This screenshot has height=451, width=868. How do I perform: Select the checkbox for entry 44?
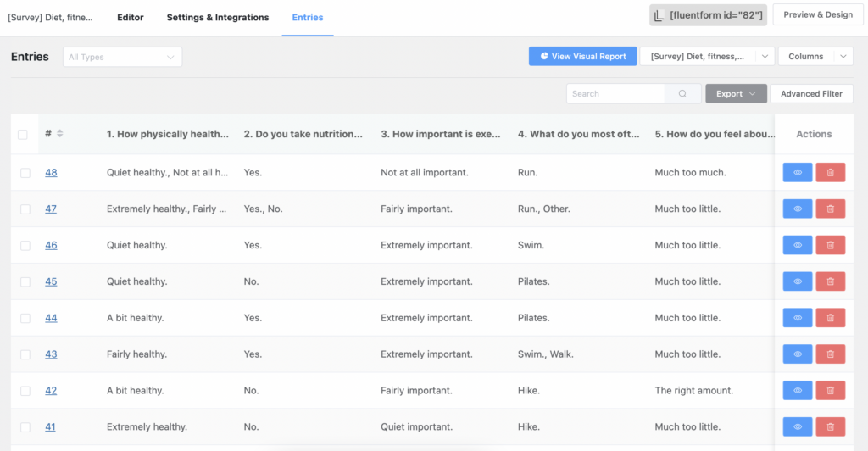25,319
